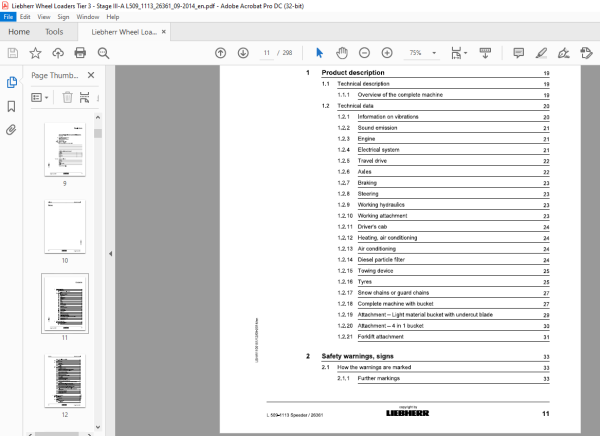Open 'Tyres' contents entry

[x=364, y=282]
